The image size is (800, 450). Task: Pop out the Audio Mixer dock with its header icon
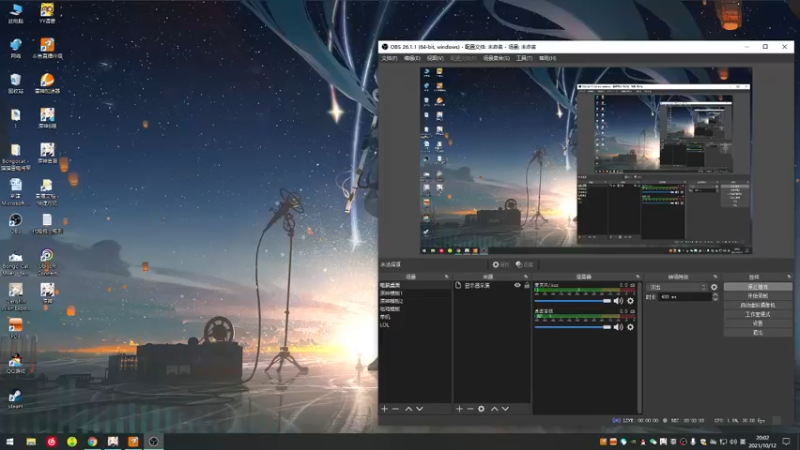(x=637, y=277)
